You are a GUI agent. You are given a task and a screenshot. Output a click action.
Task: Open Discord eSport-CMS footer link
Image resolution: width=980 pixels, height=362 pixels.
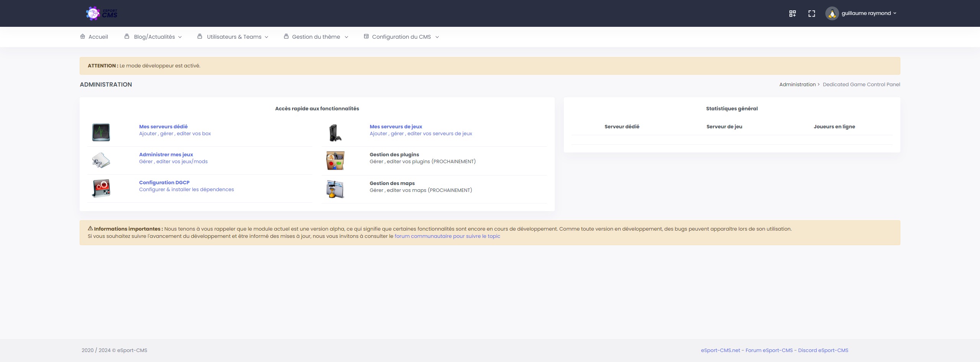point(823,350)
